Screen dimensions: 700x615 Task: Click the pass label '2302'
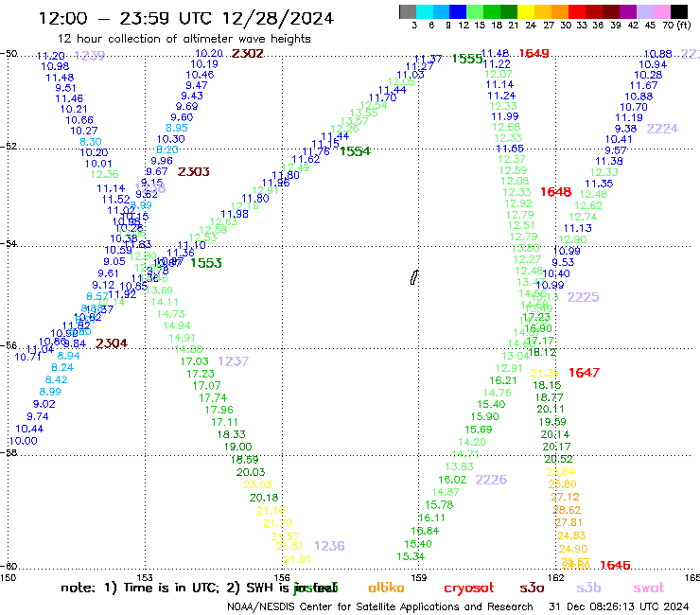(248, 54)
